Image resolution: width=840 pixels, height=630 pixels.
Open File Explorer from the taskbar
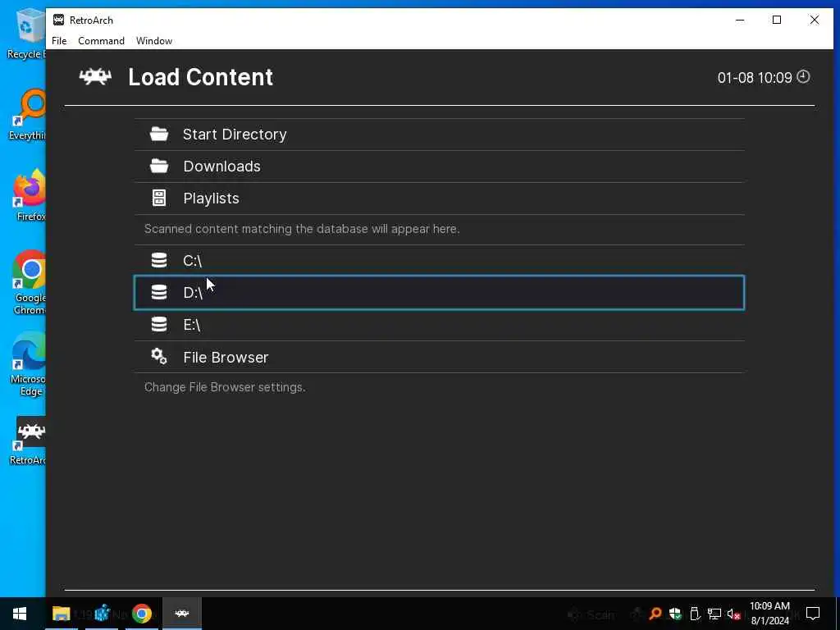pos(61,614)
